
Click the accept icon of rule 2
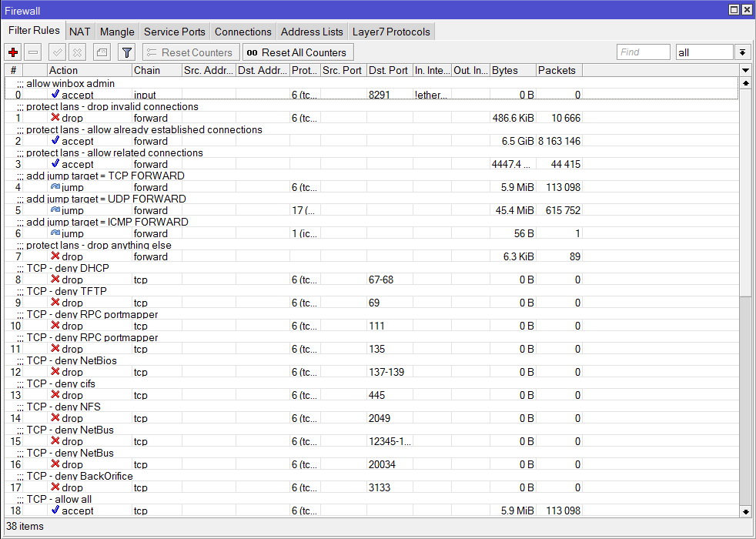(55, 140)
